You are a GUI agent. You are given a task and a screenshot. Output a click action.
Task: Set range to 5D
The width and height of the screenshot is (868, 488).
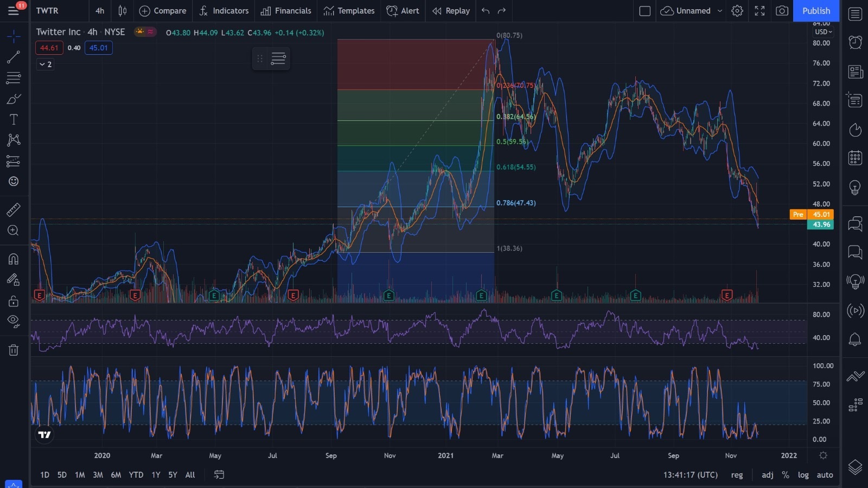click(62, 475)
